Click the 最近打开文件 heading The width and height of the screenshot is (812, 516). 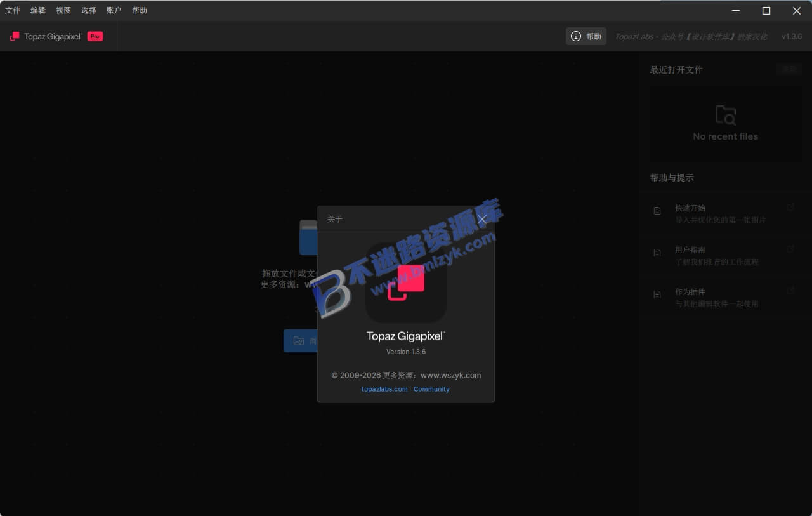[676, 70]
